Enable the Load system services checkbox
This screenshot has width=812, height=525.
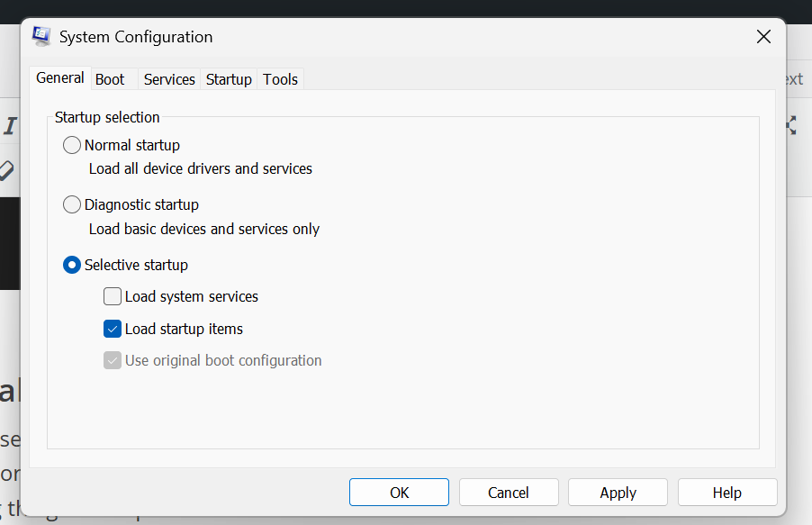pos(113,296)
